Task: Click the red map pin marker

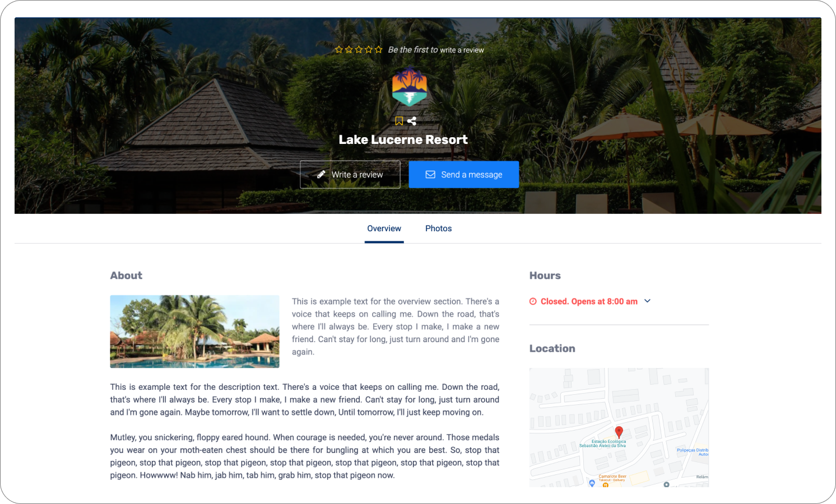Action: click(619, 432)
